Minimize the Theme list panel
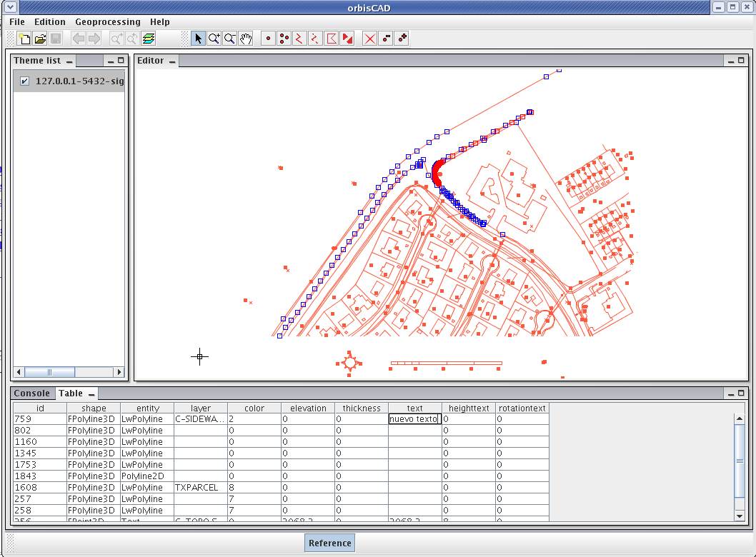 111,61
